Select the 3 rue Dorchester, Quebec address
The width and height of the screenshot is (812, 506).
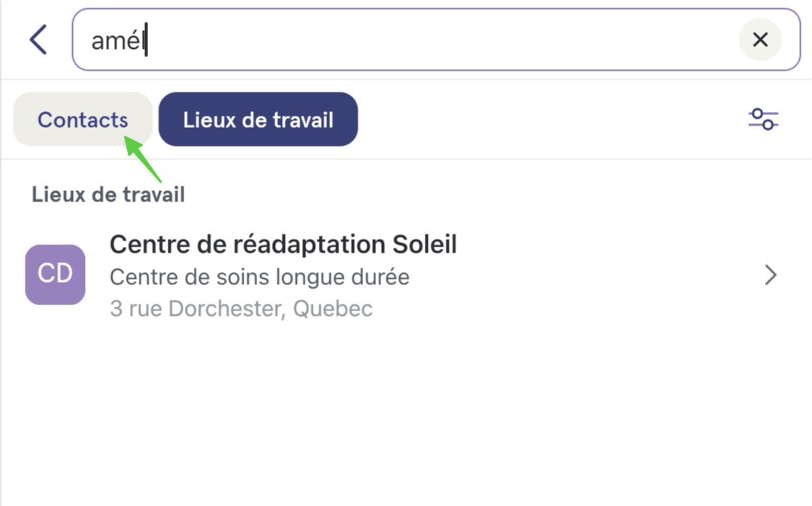[241, 309]
